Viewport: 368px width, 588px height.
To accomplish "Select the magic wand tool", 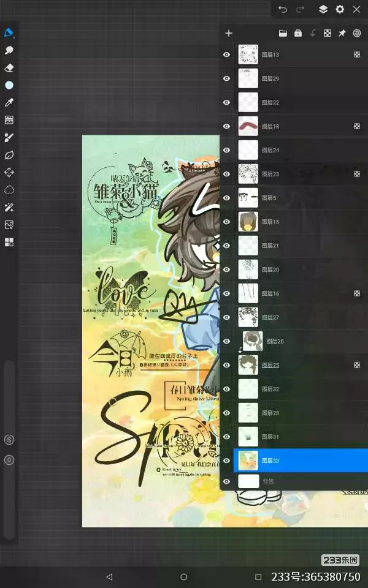I will pos(9,208).
